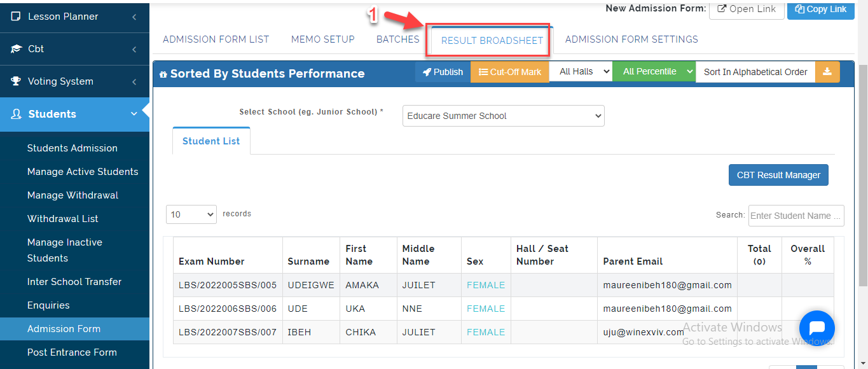Open Students Admission menu item
This screenshot has width=868, height=369.
tap(72, 148)
